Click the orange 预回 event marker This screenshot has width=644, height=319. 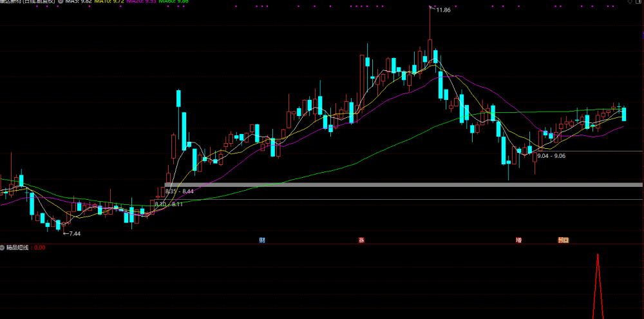point(563,240)
